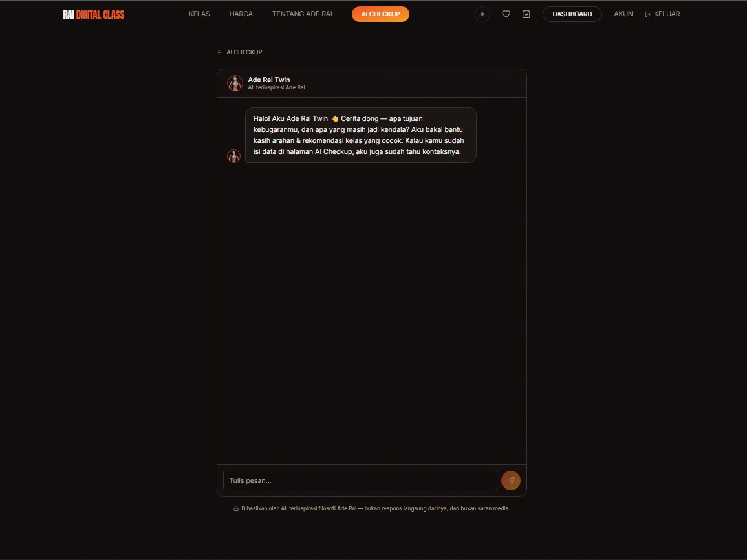Open the Kelas menu item

[199, 14]
